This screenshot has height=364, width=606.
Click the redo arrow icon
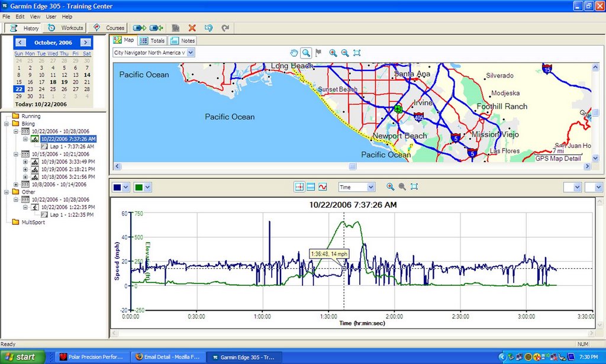click(225, 28)
